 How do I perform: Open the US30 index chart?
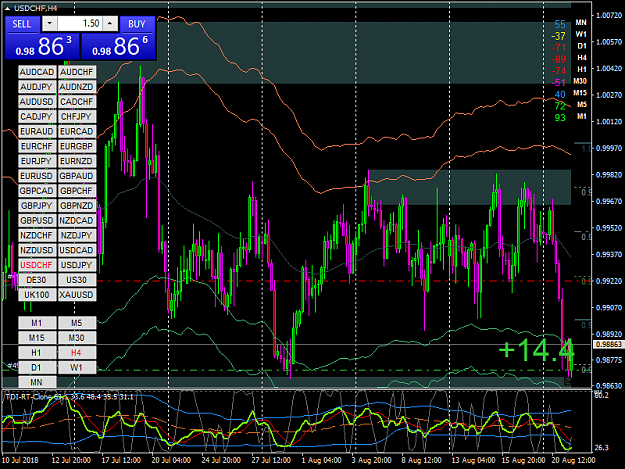click(x=77, y=280)
